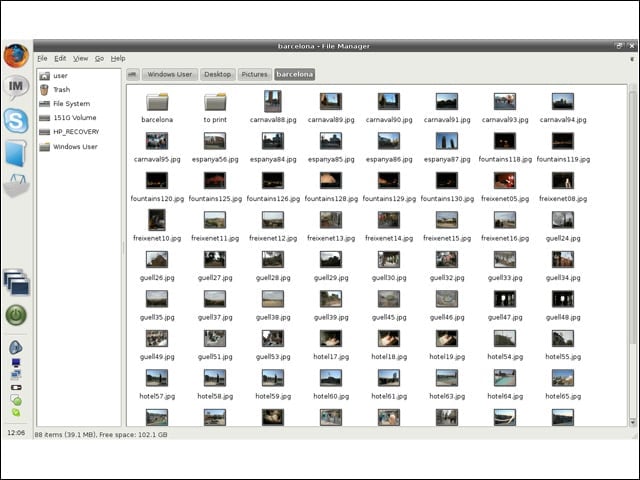Select carnaval88.jpg thumbnail
This screenshot has width=640, height=480.
point(273,101)
